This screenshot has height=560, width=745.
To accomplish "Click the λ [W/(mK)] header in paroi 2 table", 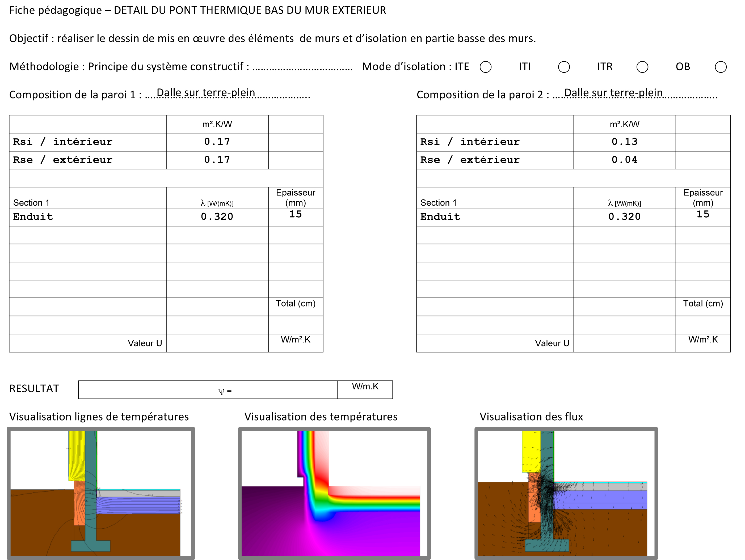I will (625, 203).
